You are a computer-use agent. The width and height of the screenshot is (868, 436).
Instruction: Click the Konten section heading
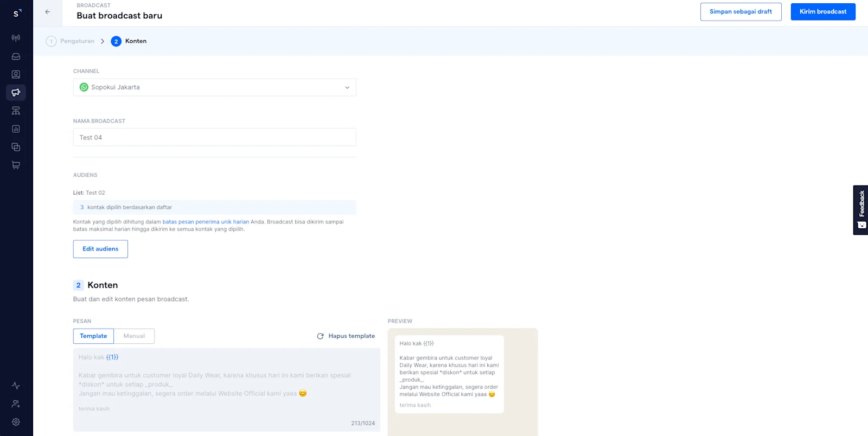pos(103,285)
